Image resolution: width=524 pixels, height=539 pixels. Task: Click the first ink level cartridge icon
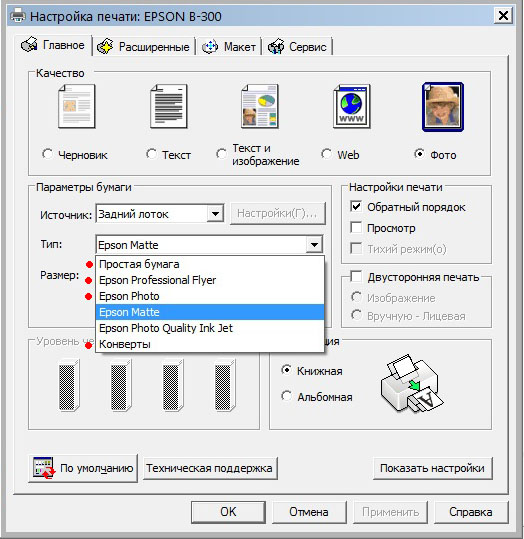(x=69, y=385)
